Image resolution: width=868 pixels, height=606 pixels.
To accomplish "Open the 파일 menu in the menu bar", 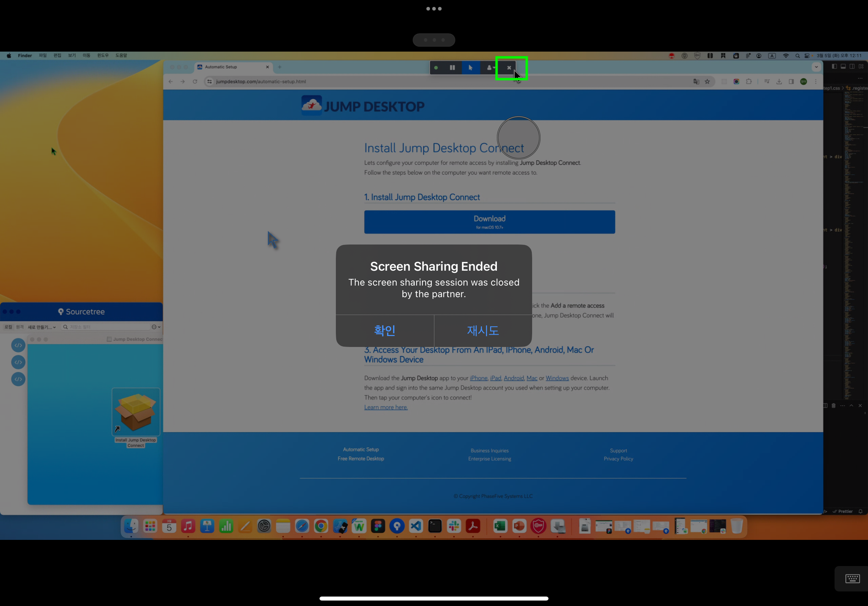I will click(x=42, y=56).
